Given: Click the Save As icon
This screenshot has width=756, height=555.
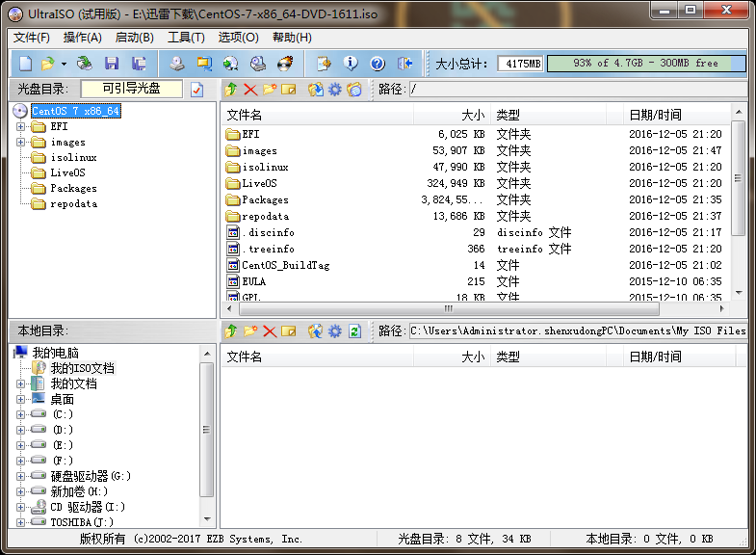Looking at the screenshot, I should coord(139,64).
